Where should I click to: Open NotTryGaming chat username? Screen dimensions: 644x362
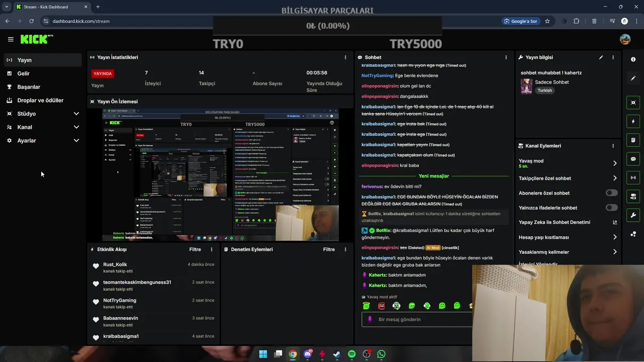(377, 75)
